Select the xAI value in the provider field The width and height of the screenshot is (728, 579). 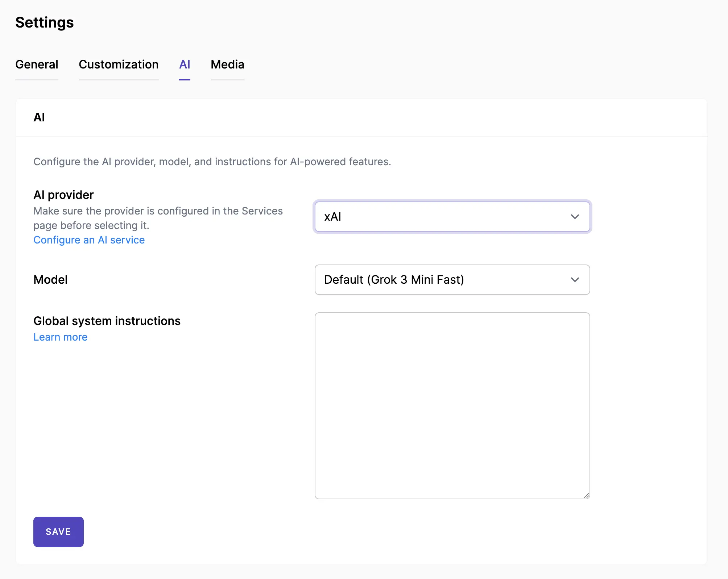tap(332, 217)
